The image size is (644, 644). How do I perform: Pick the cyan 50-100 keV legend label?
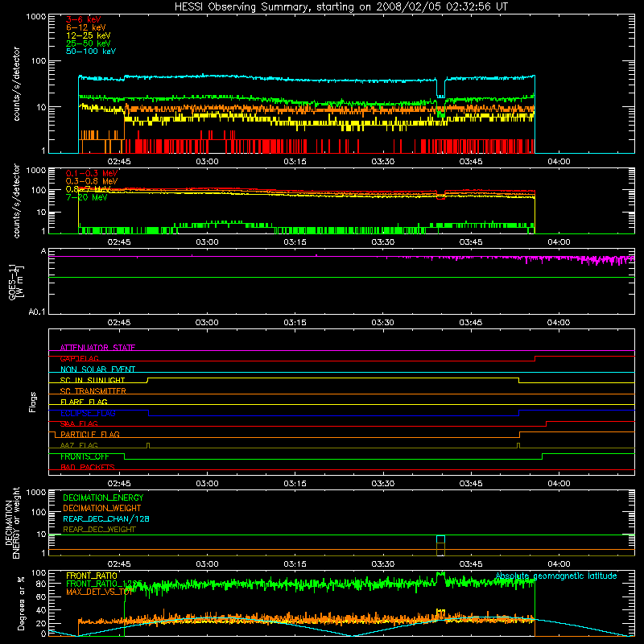point(91,52)
